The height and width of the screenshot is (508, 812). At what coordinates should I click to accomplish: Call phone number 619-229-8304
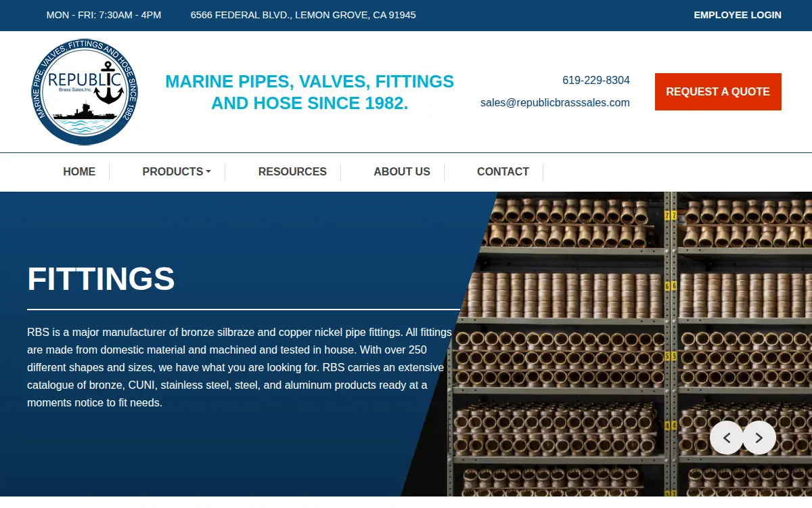[596, 80]
